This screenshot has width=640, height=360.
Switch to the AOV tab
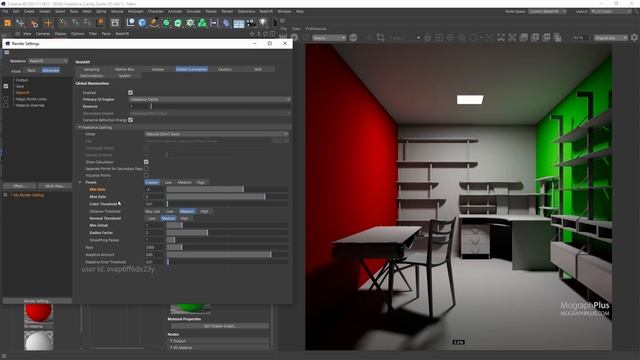pyautogui.click(x=258, y=69)
